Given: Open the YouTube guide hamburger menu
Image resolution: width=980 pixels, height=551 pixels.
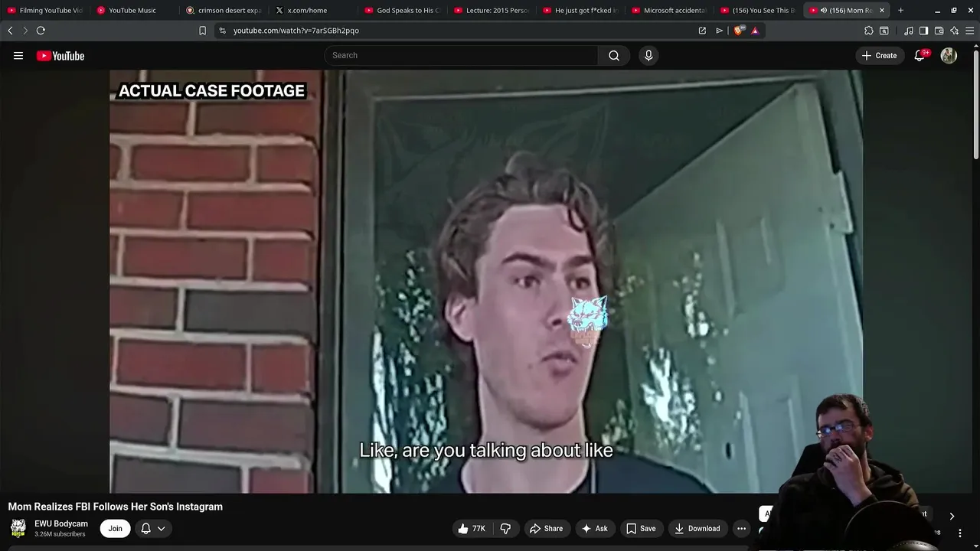Looking at the screenshot, I should point(18,56).
